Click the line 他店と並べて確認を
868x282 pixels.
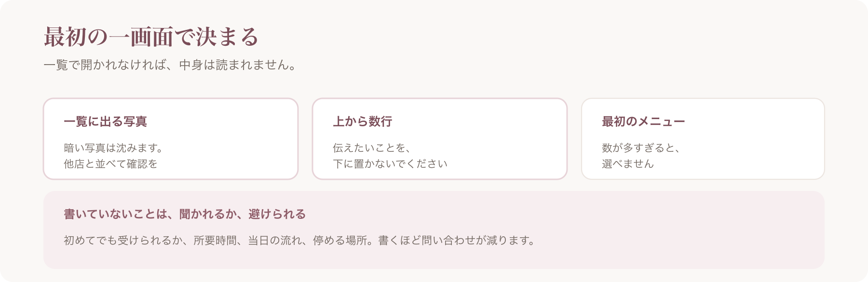[x=110, y=164]
